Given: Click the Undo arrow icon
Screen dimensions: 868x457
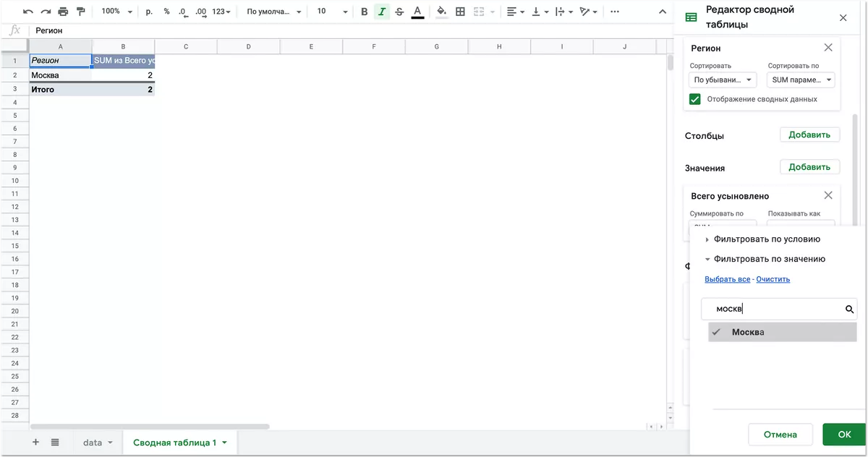Looking at the screenshot, I should pyautogui.click(x=27, y=12).
